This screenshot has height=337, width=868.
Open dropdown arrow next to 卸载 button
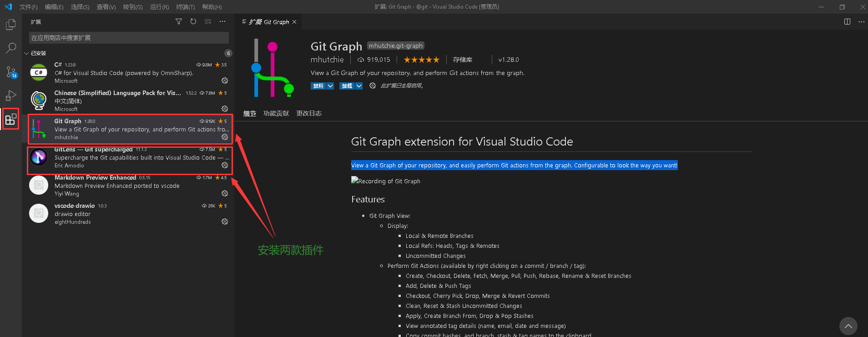(x=359, y=86)
